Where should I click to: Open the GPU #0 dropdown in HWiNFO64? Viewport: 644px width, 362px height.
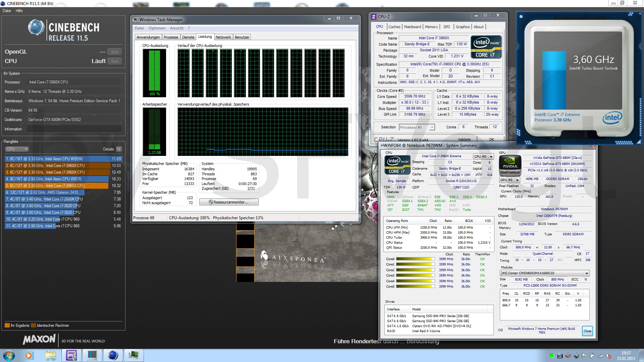(509, 180)
